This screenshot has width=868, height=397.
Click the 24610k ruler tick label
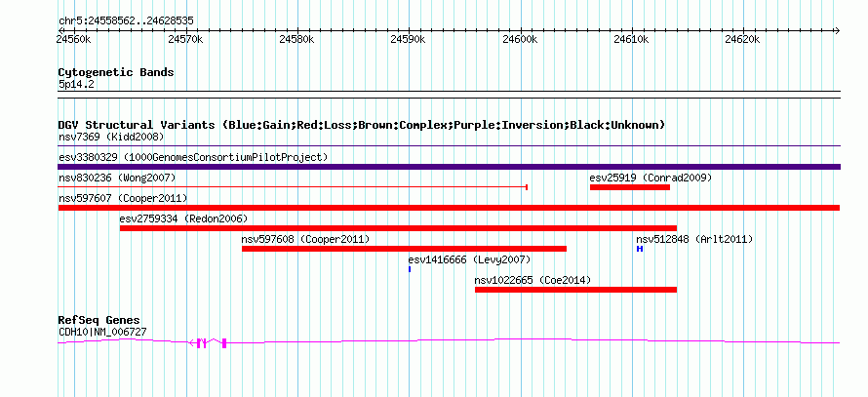point(631,39)
